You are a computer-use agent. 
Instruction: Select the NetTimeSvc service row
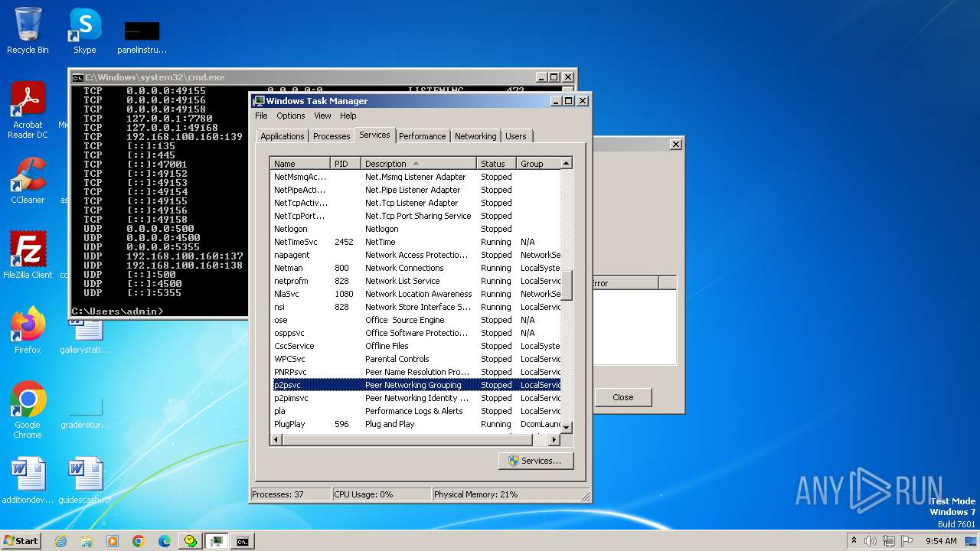[416, 242]
